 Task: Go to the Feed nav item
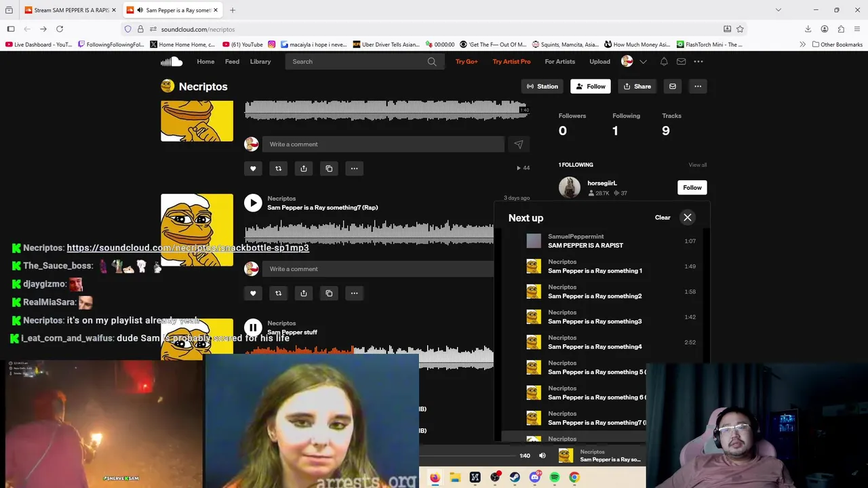[232, 62]
